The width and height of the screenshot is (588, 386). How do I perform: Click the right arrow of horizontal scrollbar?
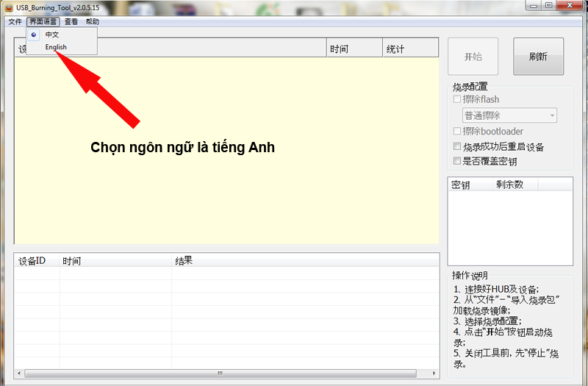click(x=434, y=373)
